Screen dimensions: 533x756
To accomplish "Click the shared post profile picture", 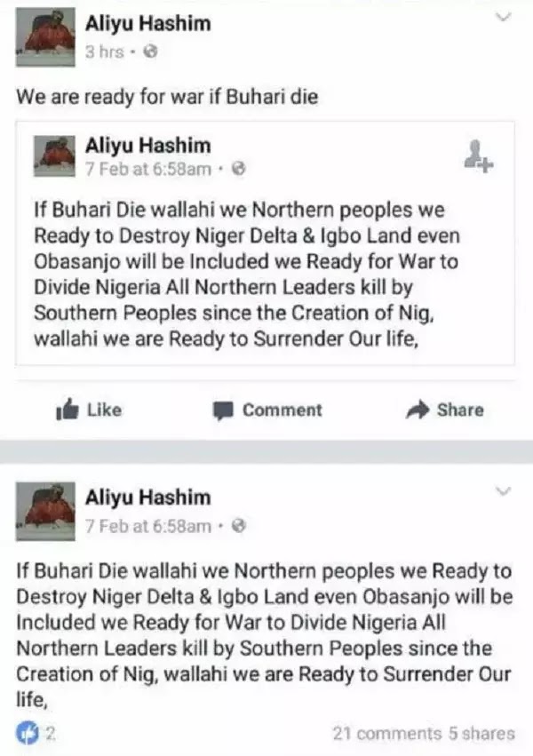I will point(54,156).
